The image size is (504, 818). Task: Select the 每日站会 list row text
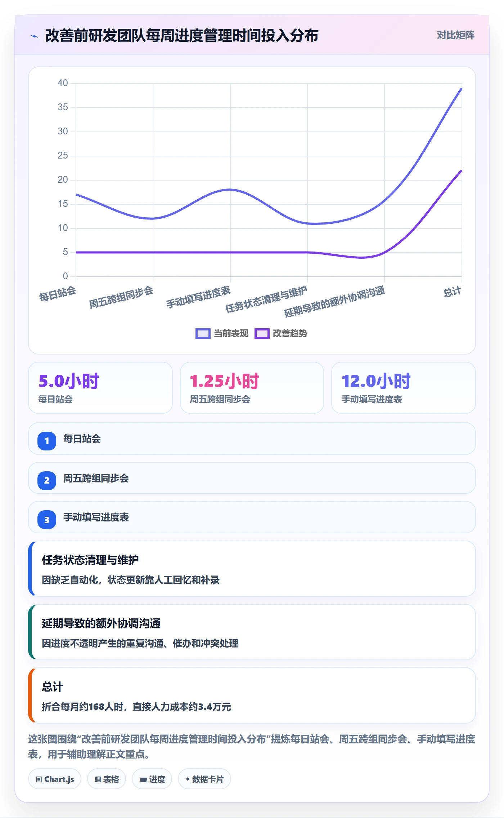82,439
